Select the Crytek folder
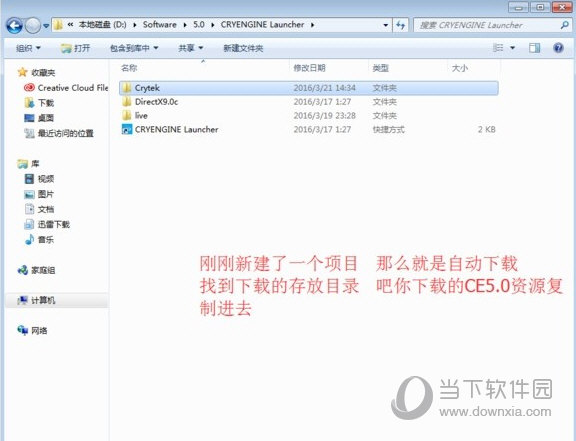Image resolution: width=576 pixels, height=441 pixels. coord(309,88)
